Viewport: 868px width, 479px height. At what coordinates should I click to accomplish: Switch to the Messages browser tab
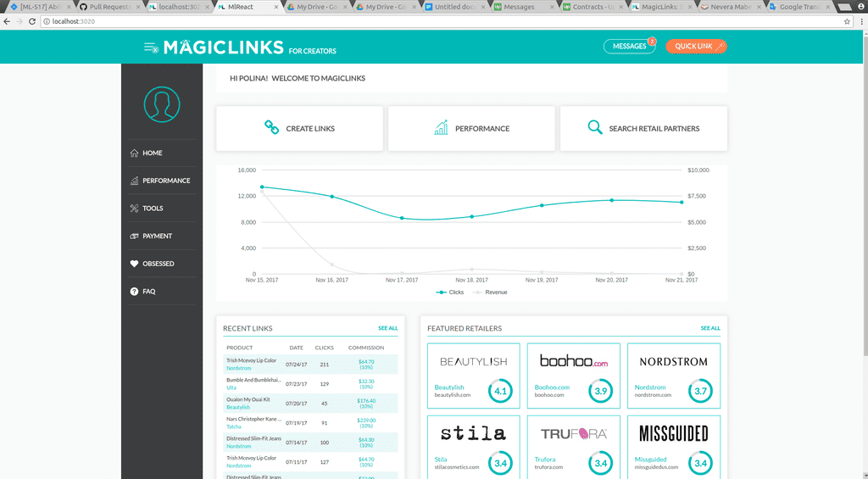point(519,7)
